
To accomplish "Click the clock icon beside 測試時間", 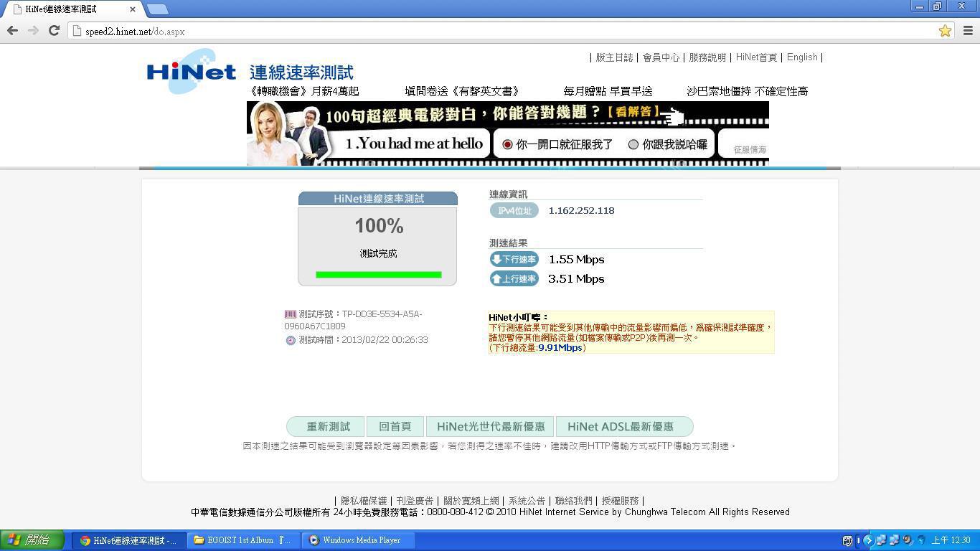I will tap(291, 340).
